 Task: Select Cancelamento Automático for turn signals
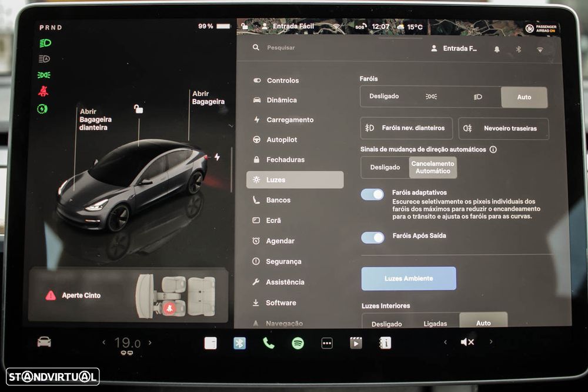[x=433, y=168]
